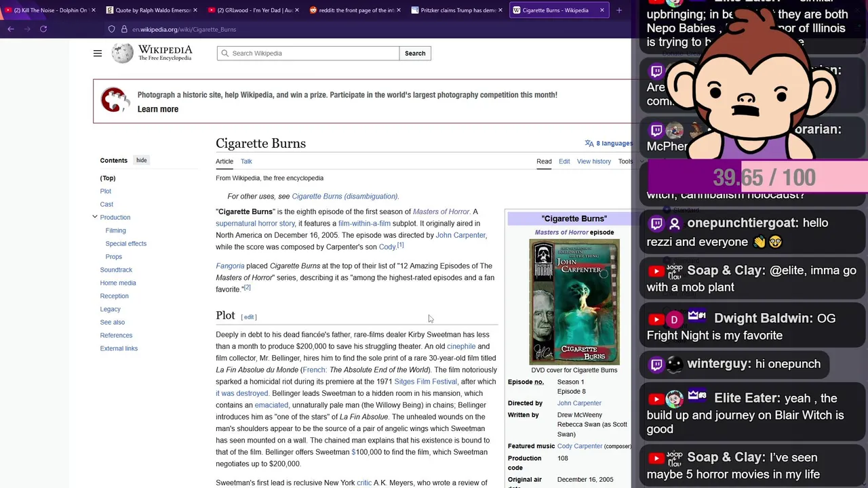
Task: Close the Pritzker claims Trump tab
Action: [x=500, y=10]
